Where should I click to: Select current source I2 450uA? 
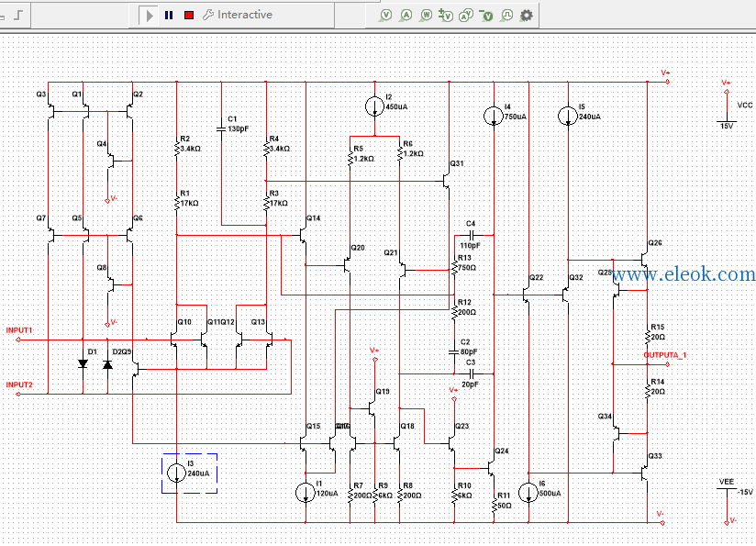point(374,106)
